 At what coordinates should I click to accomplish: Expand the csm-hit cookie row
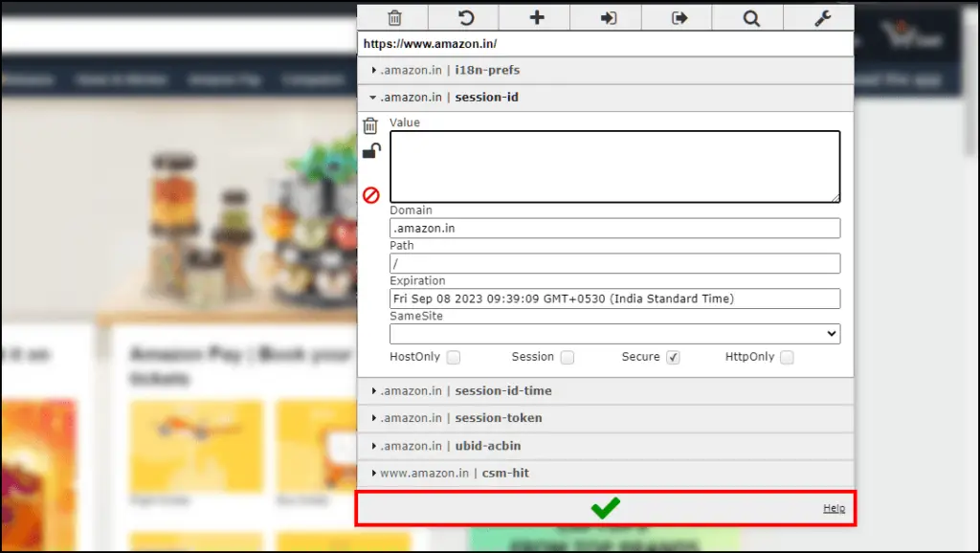605,473
